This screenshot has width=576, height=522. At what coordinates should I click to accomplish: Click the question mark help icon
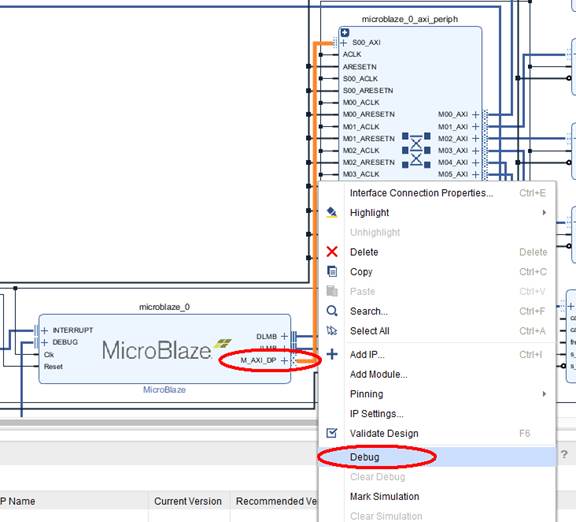click(x=564, y=455)
